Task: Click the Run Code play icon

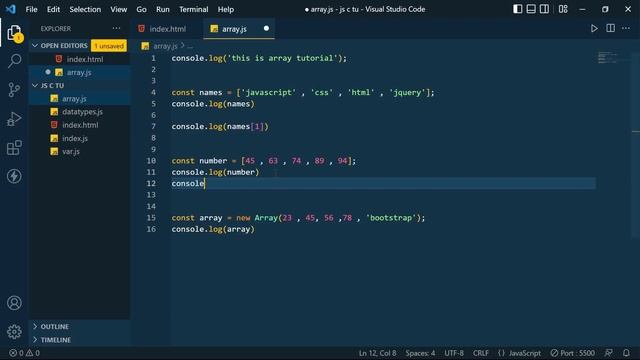Action: tap(594, 29)
